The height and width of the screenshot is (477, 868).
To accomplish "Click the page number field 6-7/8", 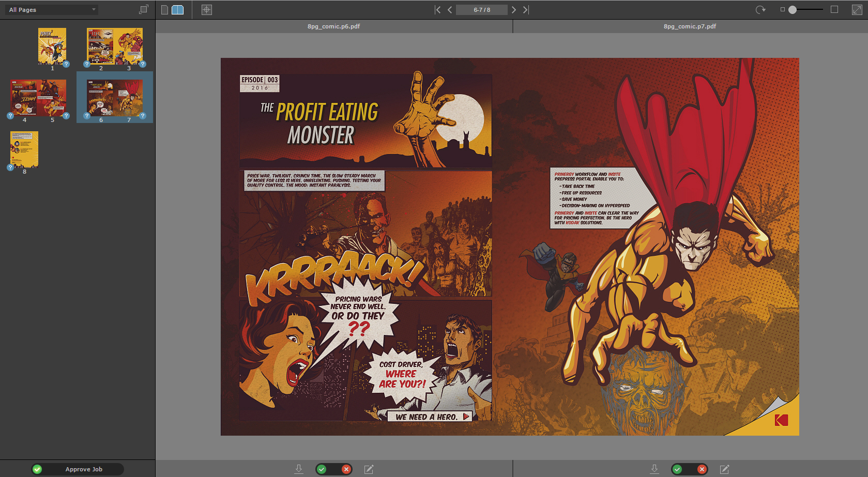I will coord(482,10).
